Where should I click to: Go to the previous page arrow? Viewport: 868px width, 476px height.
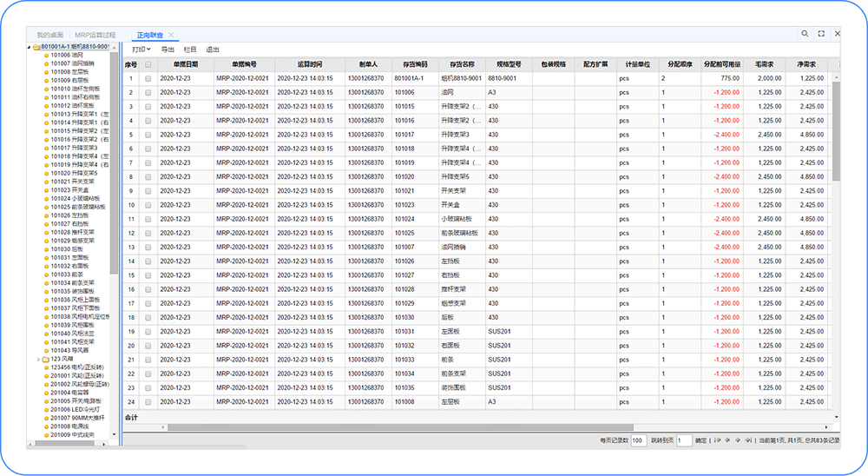point(727,440)
